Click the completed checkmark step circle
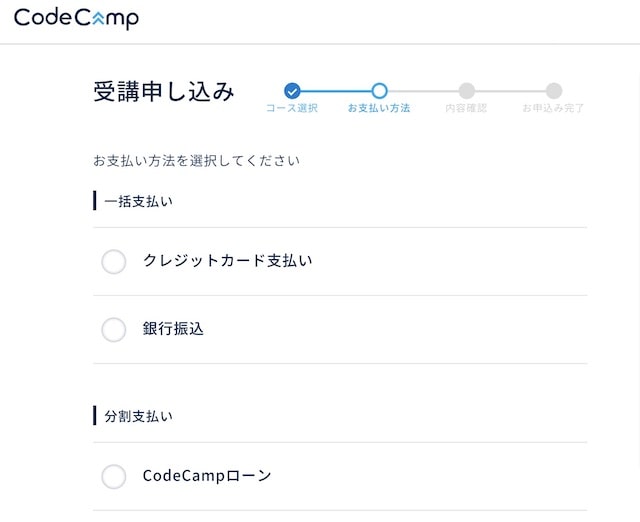The image size is (640, 522). click(292, 91)
